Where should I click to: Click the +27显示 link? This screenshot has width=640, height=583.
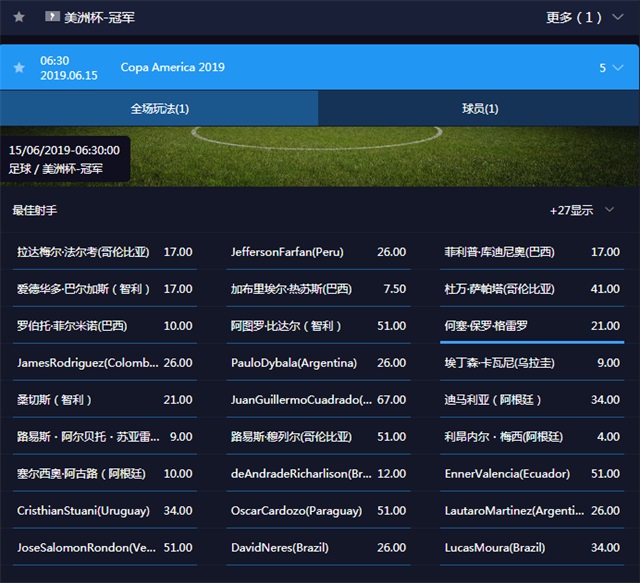coord(571,211)
